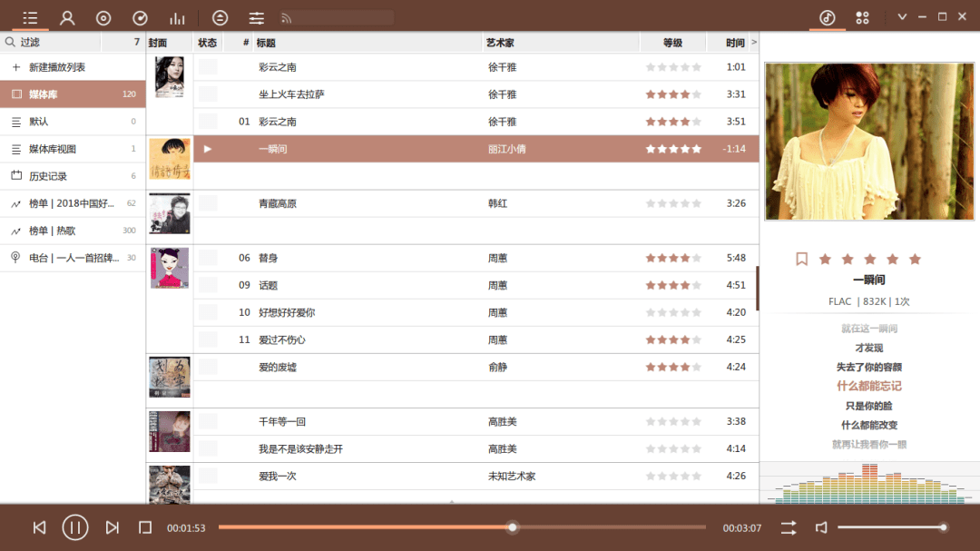Click the eject-style circle icon in the toolbar
Viewport: 980px width, 551px height.
(x=219, y=16)
